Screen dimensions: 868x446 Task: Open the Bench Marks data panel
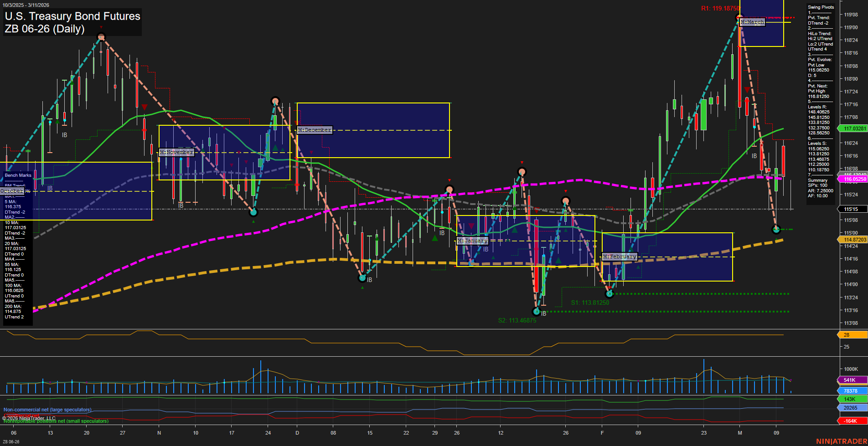point(17,175)
